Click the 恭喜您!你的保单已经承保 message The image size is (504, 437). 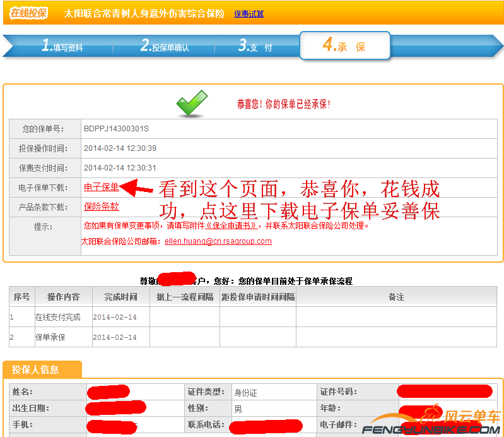tap(283, 104)
